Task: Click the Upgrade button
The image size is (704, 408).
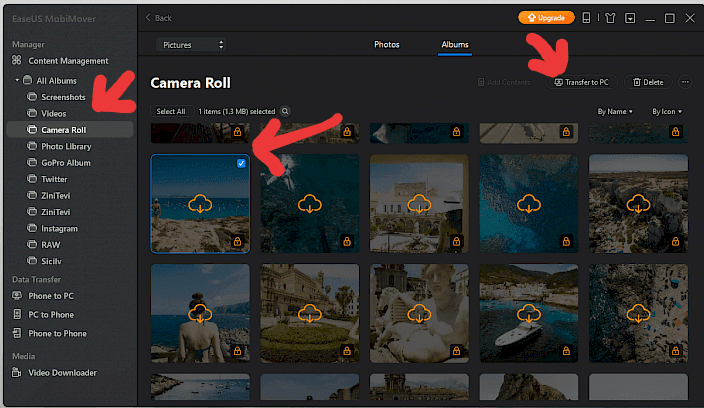Action: point(546,18)
